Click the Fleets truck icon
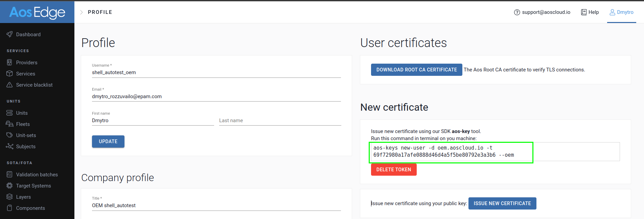 click(x=9, y=124)
